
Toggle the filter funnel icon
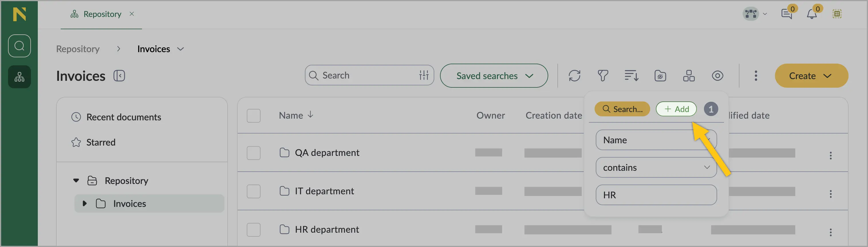[603, 76]
